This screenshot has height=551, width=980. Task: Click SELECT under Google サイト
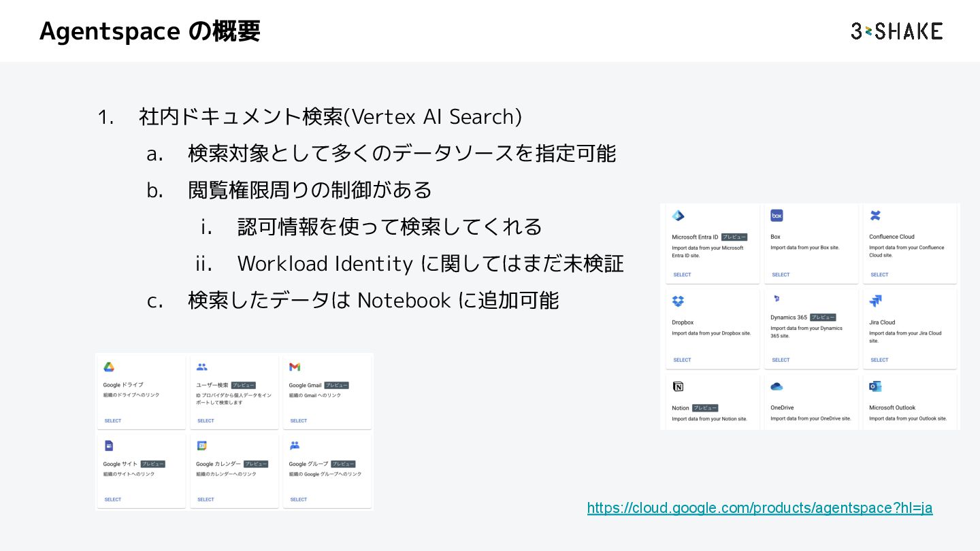click(113, 500)
